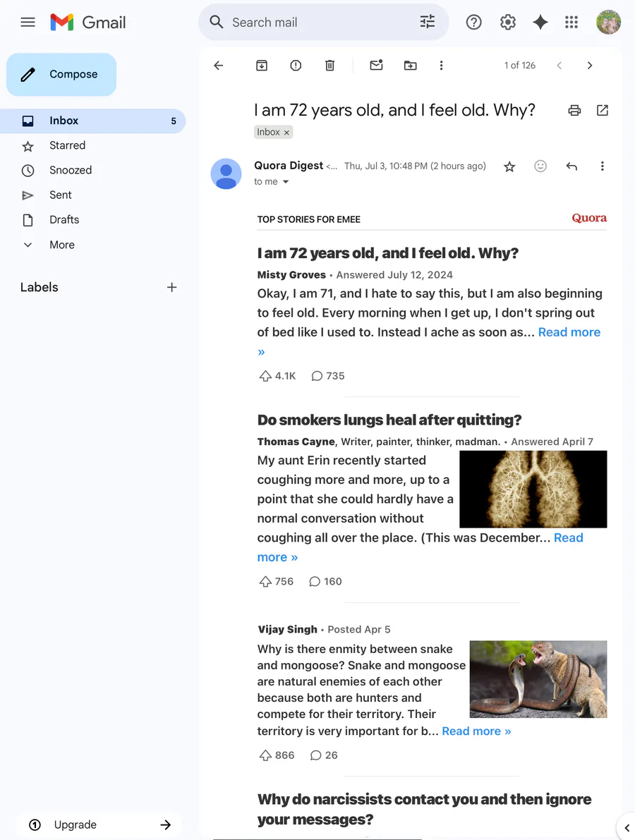This screenshot has width=635, height=840.
Task: Report this email as spam
Action: [x=296, y=66]
